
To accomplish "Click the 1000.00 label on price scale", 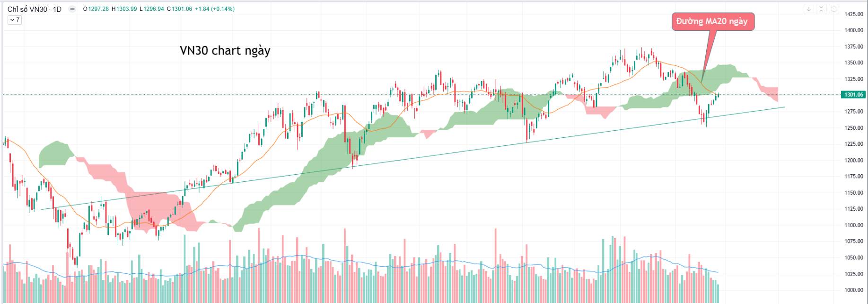I will coord(853,290).
